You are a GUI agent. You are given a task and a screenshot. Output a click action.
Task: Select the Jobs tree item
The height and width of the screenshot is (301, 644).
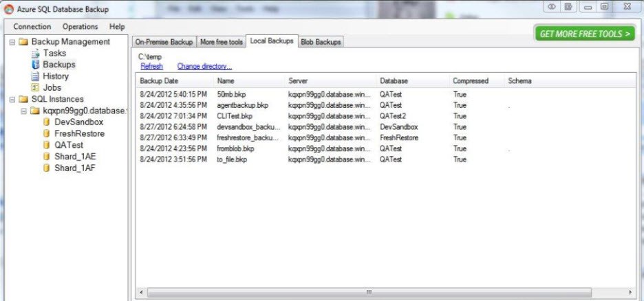point(52,88)
